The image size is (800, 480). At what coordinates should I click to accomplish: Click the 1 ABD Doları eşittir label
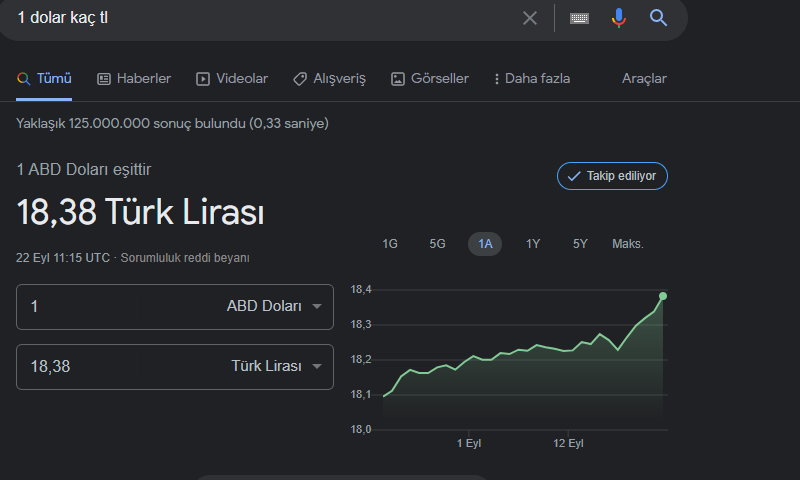(84, 169)
